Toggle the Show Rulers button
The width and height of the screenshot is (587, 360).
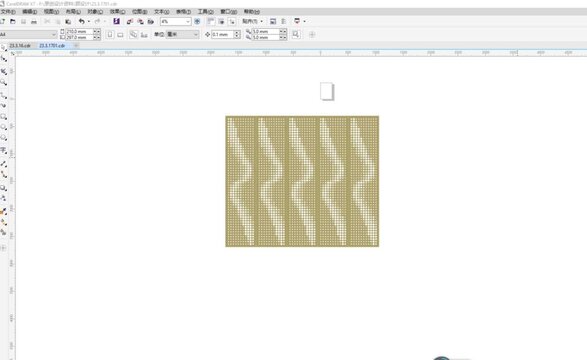(211, 21)
